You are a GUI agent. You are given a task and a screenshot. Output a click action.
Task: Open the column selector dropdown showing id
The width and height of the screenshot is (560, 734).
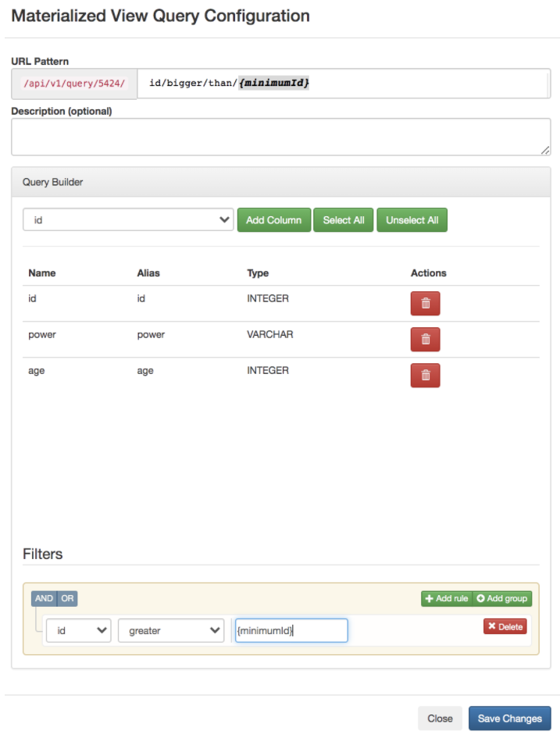(x=128, y=219)
